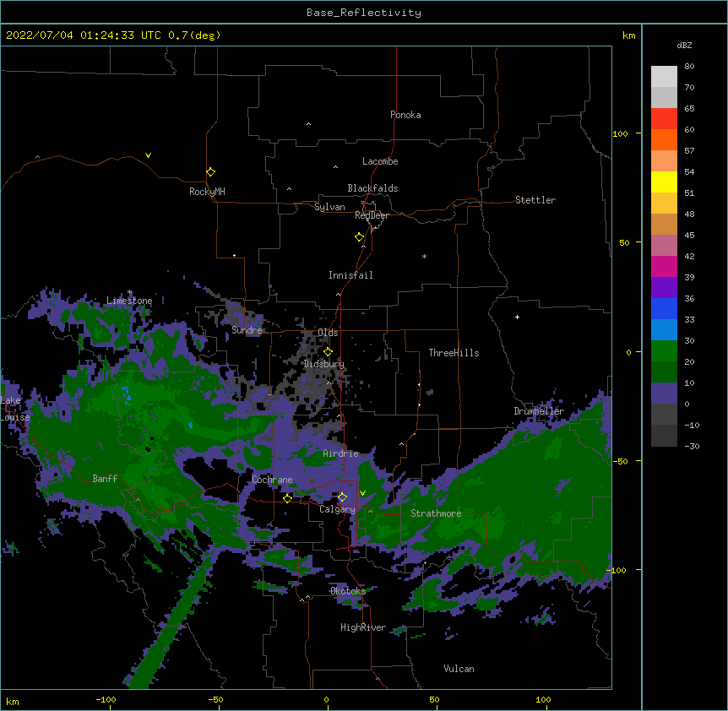Click the RockyMH label
This screenshot has width=728, height=711.
pyautogui.click(x=207, y=192)
